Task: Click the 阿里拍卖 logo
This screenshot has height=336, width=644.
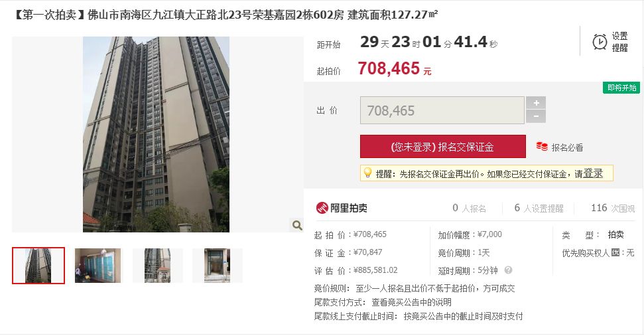Action: click(342, 208)
